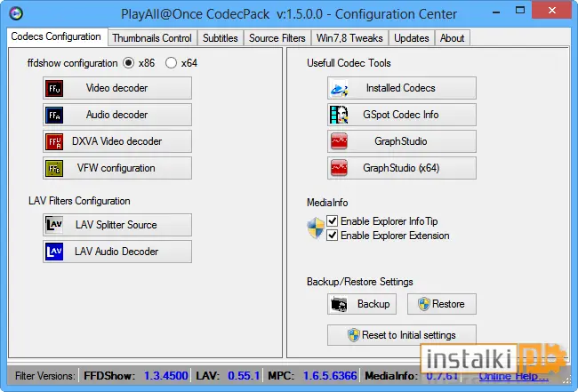Open the About tab

click(453, 38)
